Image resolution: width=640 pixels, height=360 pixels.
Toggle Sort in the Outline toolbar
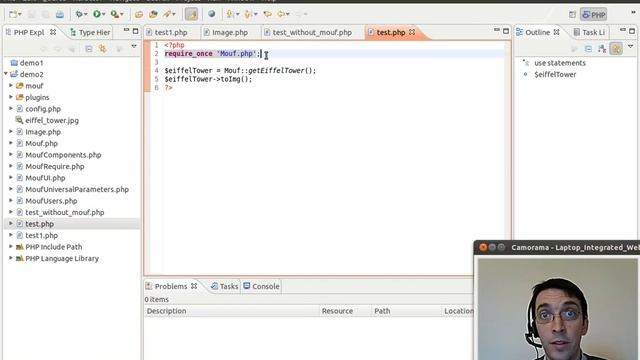point(602,49)
